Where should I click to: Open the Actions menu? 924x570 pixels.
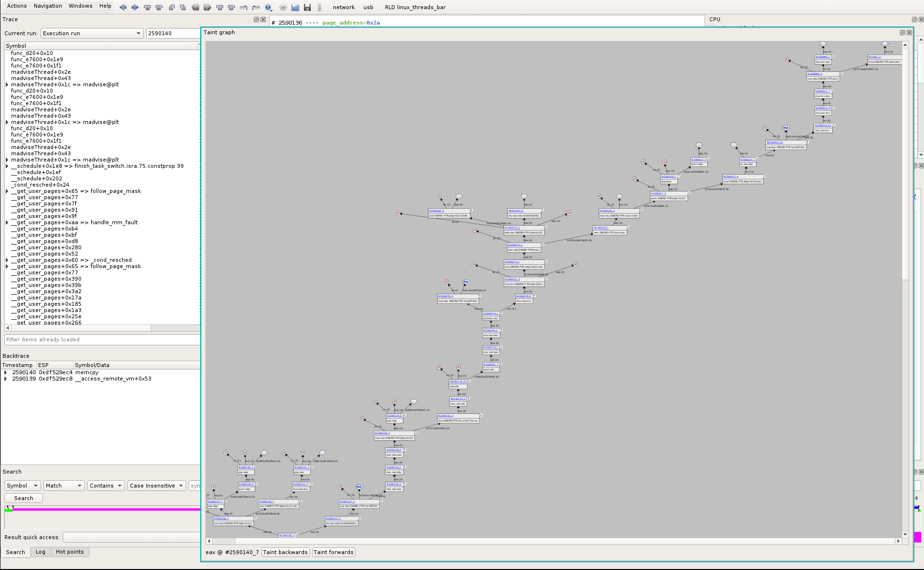point(17,6)
